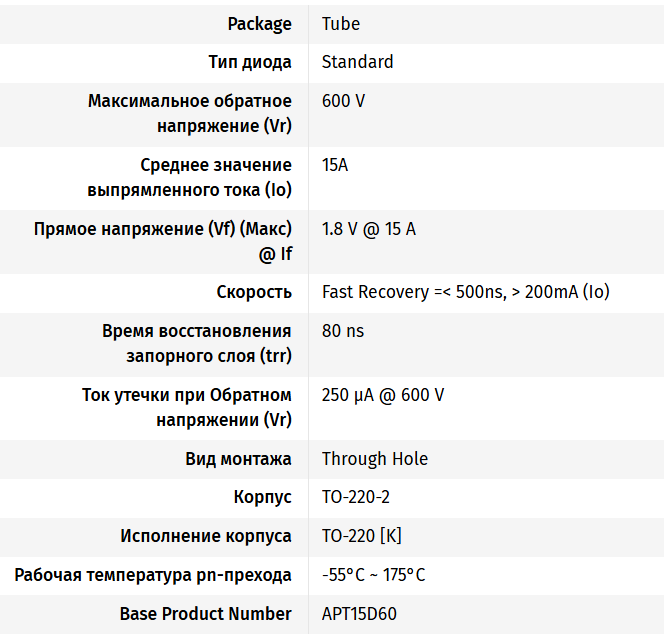This screenshot has height=636, width=664.
Task: Click the 'Скорость' row label
Action: (254, 292)
